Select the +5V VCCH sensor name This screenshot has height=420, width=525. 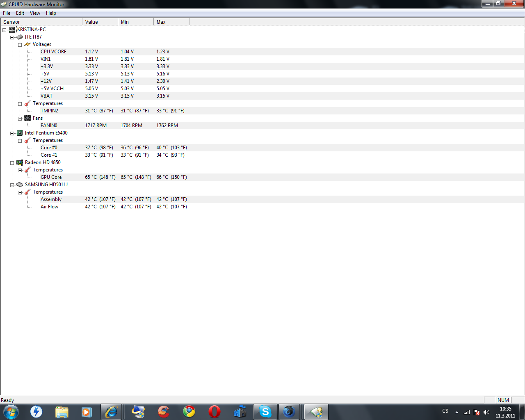tap(52, 89)
